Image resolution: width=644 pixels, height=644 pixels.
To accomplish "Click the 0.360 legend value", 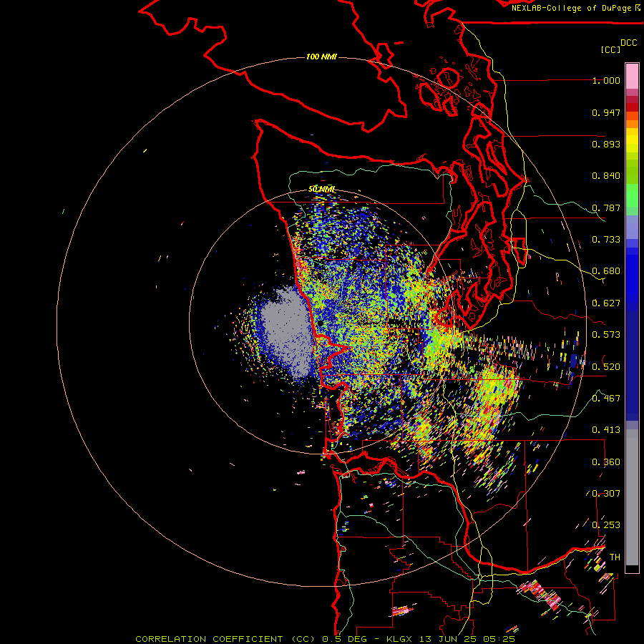I will 606,462.
